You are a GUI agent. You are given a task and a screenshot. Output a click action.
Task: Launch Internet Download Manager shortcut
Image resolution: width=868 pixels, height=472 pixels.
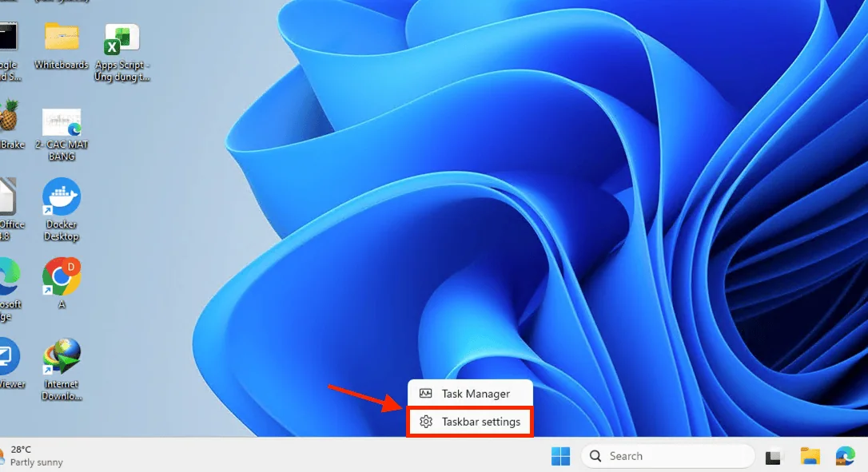tap(62, 357)
